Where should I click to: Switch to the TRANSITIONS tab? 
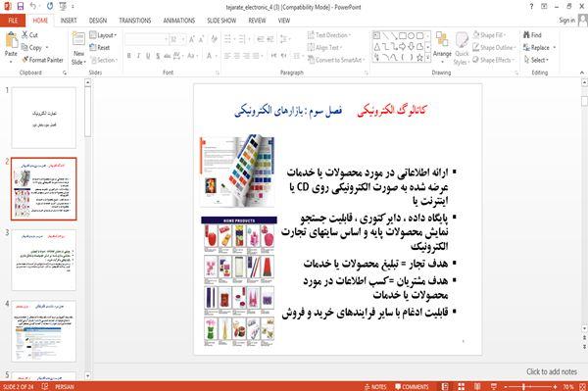135,21
